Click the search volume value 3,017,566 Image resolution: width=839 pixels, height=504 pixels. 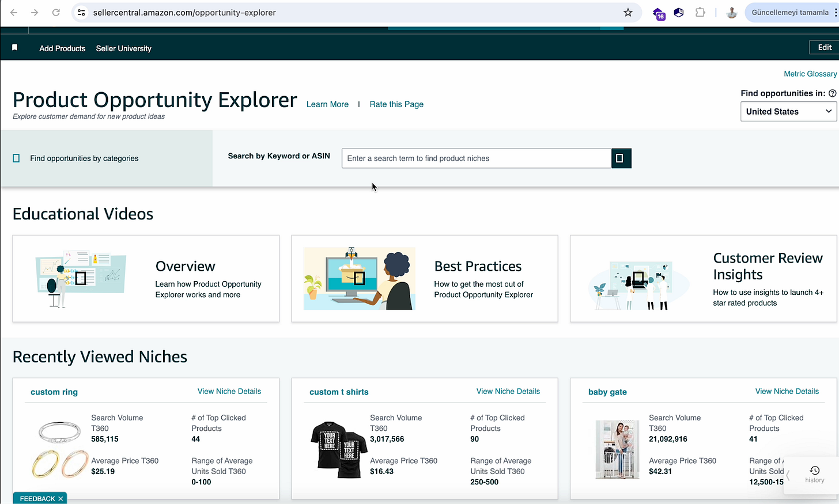(x=387, y=439)
